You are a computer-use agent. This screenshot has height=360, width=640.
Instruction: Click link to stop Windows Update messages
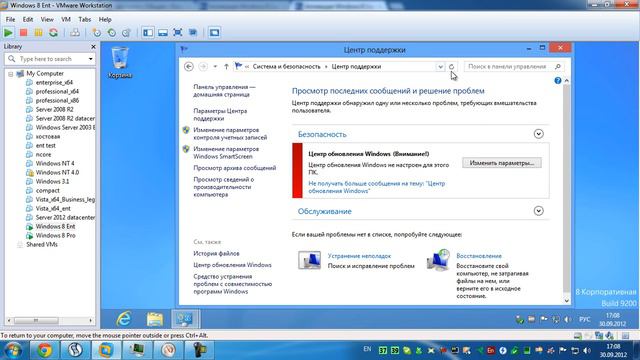(x=376, y=187)
